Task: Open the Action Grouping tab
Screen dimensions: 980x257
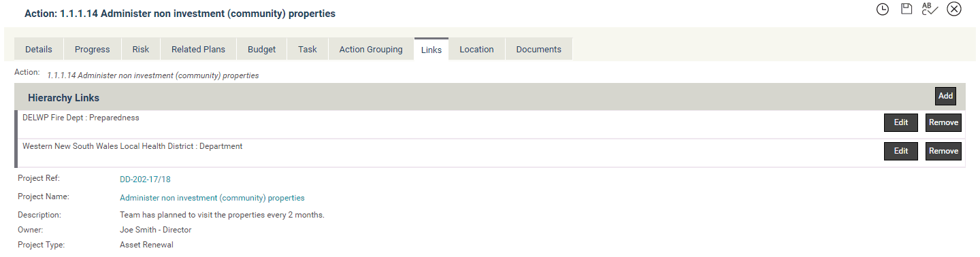Action: (371, 49)
